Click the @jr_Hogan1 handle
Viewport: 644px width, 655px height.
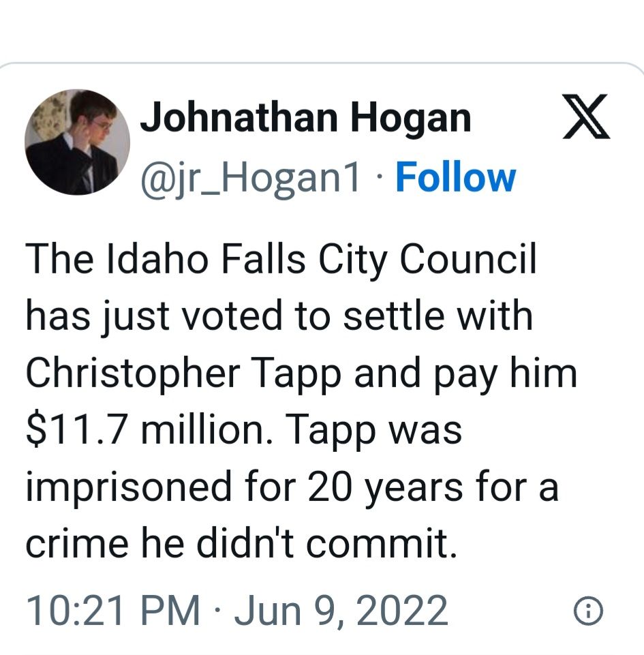click(250, 178)
